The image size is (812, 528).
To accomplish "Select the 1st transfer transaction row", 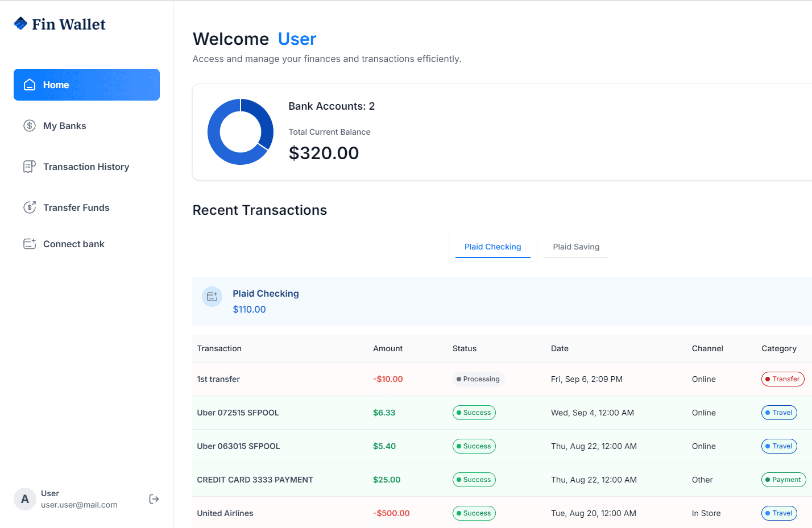I will pos(502,379).
